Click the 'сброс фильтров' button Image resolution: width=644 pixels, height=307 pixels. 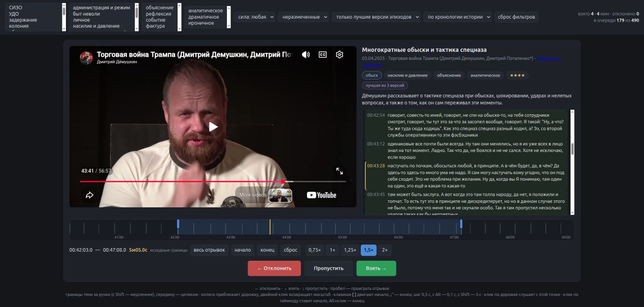point(516,17)
